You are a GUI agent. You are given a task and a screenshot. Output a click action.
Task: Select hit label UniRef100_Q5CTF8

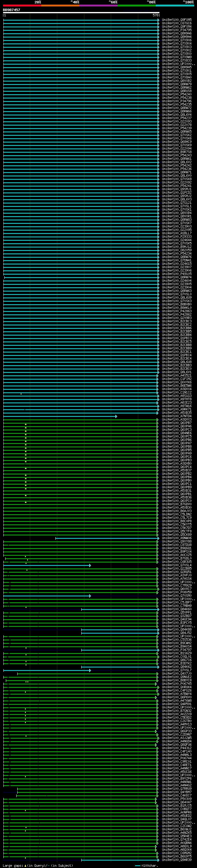[177, 531]
